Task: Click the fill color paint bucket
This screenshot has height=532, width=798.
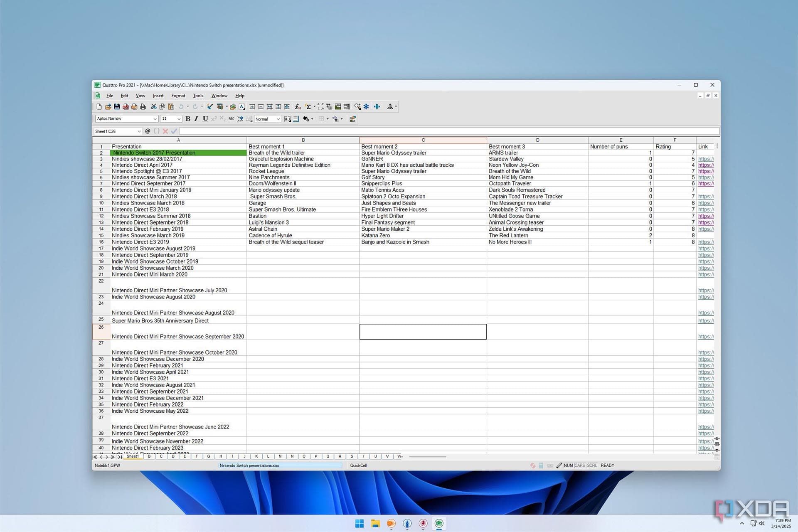Action: 306,119
